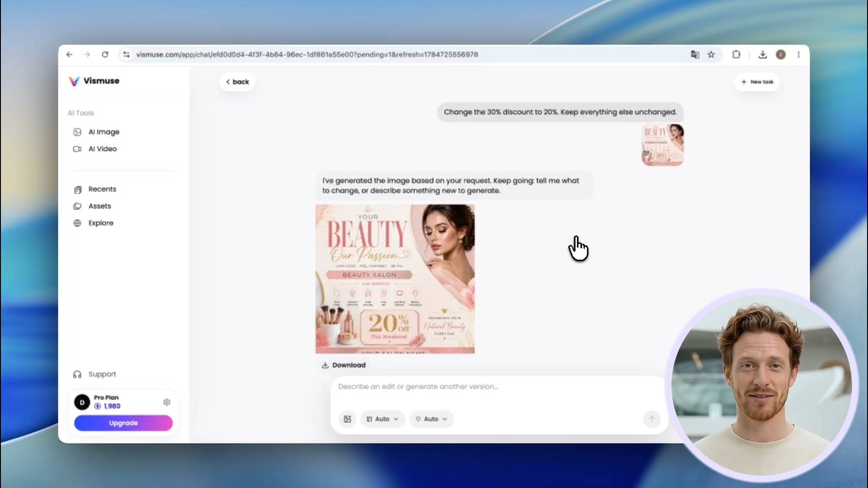Open the generated 20% off beauty flyer
The height and width of the screenshot is (488, 868).
(395, 279)
